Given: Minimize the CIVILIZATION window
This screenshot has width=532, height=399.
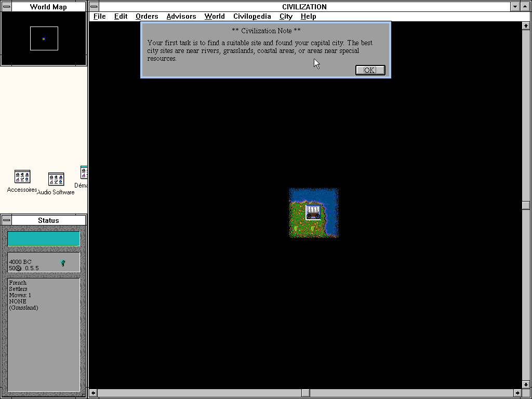Looking at the screenshot, I should coord(515,6).
